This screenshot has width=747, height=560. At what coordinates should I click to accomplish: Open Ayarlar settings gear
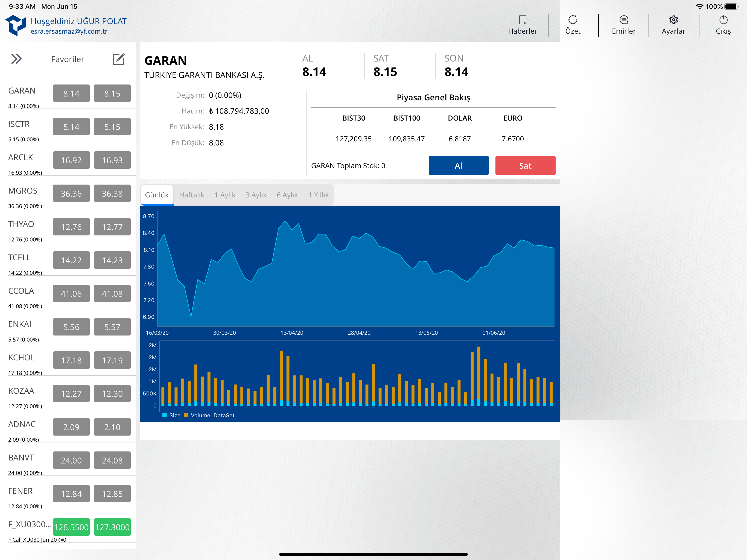(x=673, y=20)
